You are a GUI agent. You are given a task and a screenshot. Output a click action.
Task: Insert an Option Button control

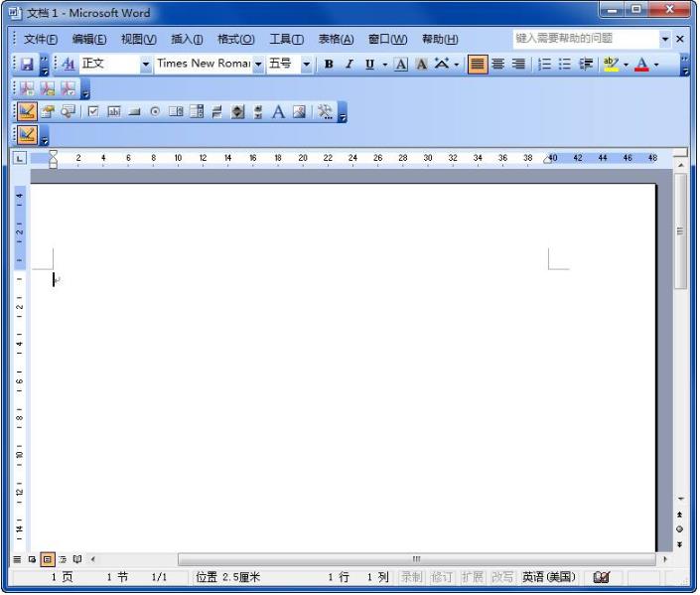(155, 111)
